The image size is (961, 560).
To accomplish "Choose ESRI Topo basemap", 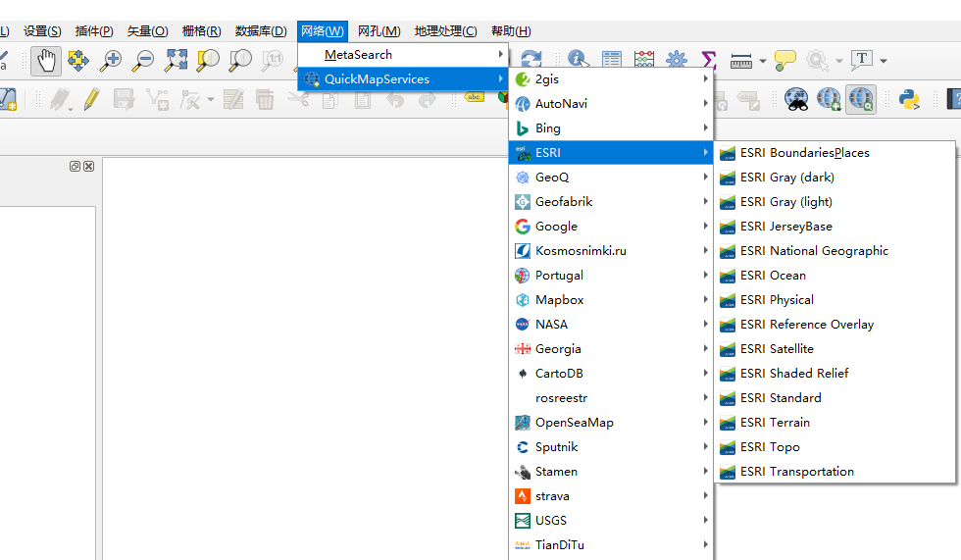I will (x=835, y=446).
